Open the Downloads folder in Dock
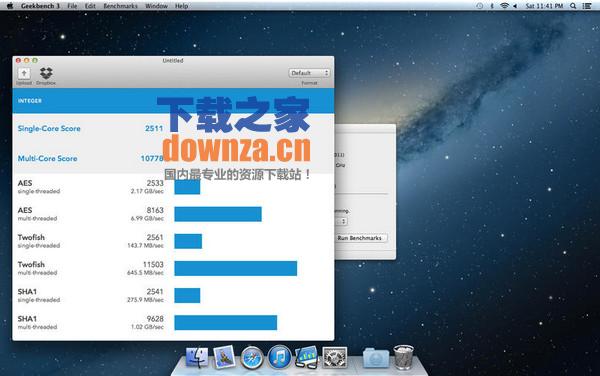This screenshot has height=376, width=600. click(x=376, y=358)
